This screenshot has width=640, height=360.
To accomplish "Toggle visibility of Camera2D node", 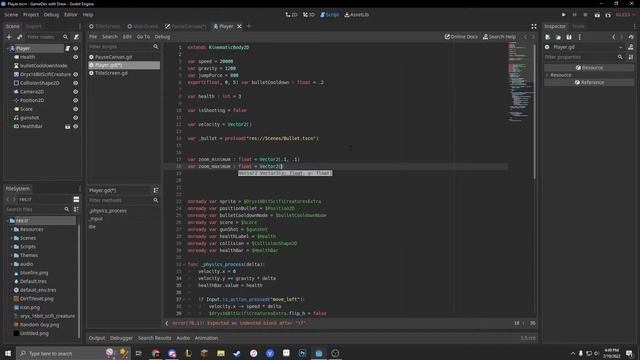I will click(x=76, y=92).
